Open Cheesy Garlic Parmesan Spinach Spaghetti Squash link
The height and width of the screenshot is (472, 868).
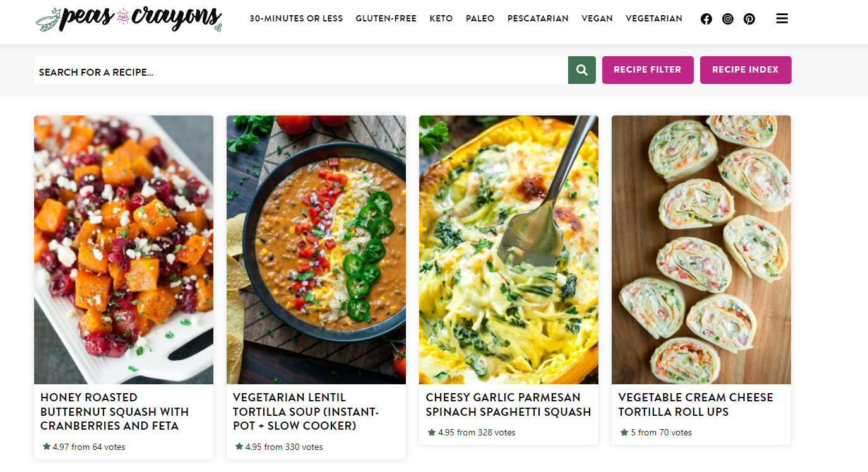coord(508,404)
